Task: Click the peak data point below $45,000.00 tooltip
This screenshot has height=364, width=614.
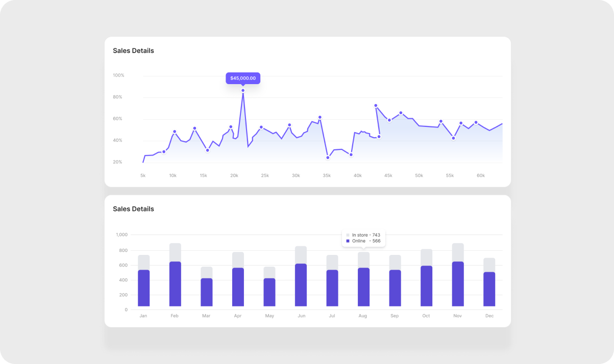Action: [x=243, y=91]
